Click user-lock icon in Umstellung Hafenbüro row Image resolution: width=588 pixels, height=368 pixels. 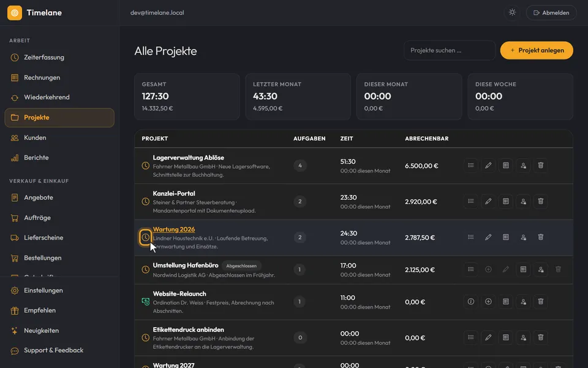pyautogui.click(x=541, y=270)
